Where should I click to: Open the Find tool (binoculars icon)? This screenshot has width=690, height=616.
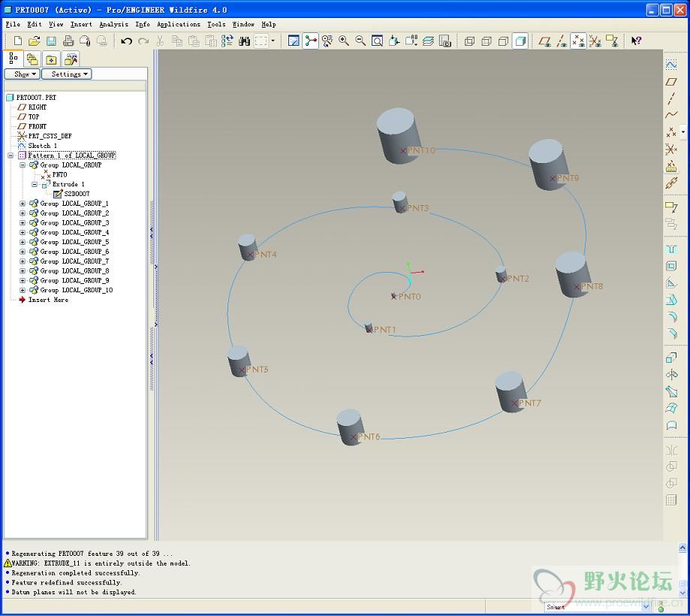click(244, 41)
